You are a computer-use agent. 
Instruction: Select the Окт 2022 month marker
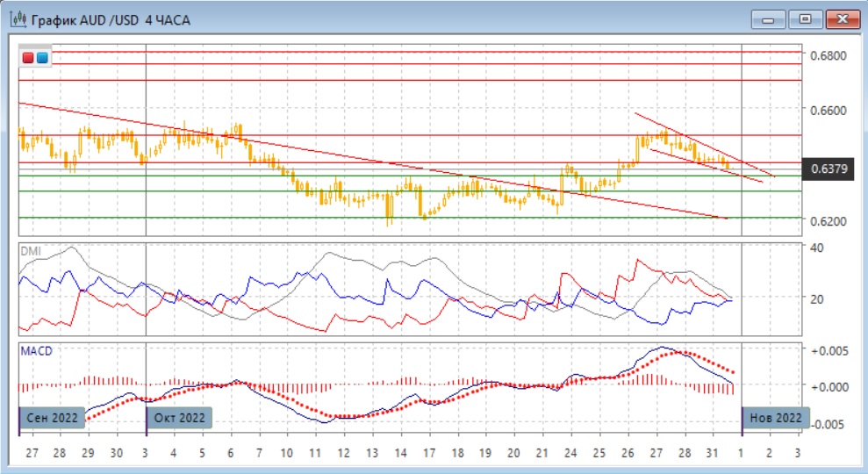click(180, 418)
